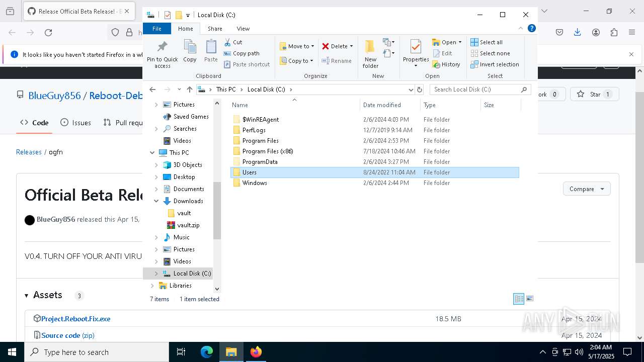Select the Program Files (x86) folder
Screen dimensions: 644x362
pyautogui.click(x=375, y=151)
